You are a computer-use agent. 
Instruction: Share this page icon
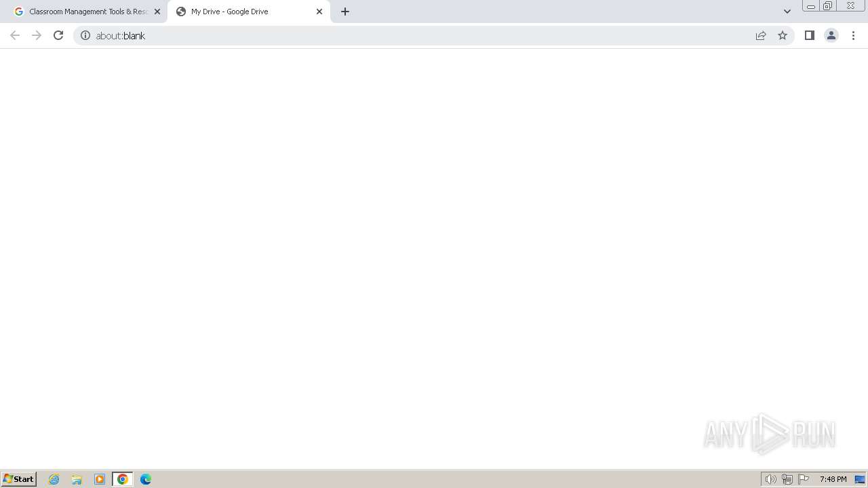[x=761, y=35]
